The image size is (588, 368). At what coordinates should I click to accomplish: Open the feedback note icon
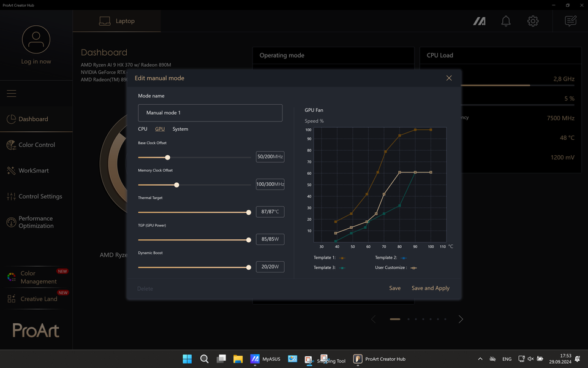[x=570, y=21]
